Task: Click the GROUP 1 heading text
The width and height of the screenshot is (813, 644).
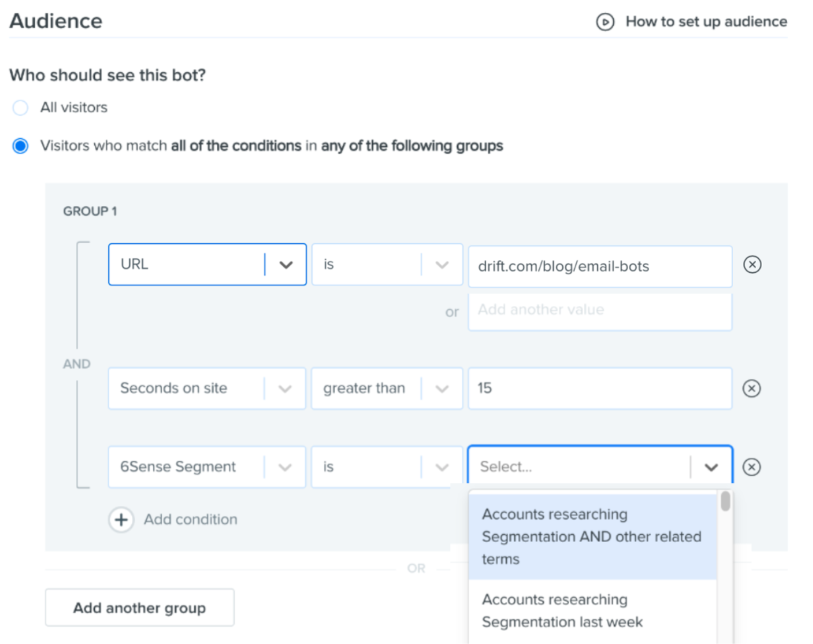Action: [90, 211]
